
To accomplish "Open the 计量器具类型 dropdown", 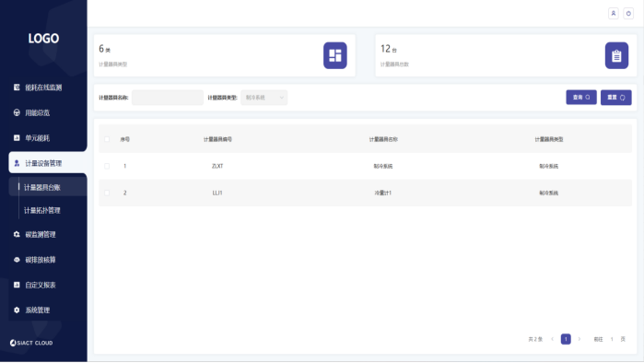I will (264, 98).
